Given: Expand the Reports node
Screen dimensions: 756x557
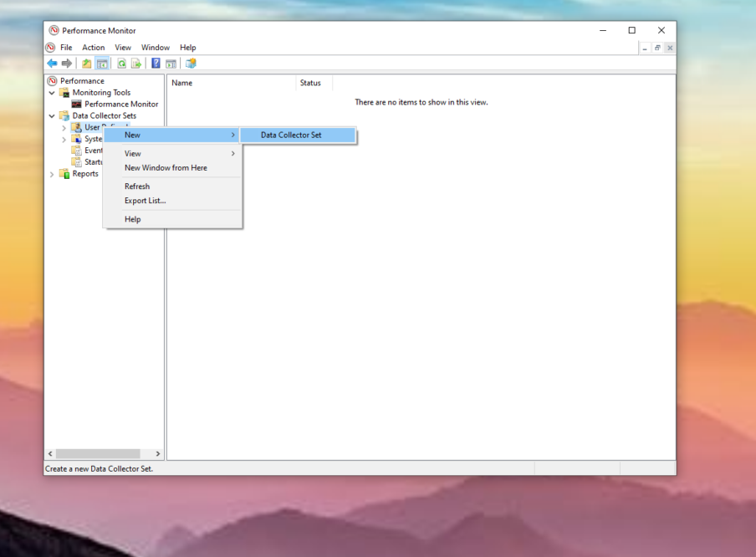Looking at the screenshot, I should click(51, 173).
